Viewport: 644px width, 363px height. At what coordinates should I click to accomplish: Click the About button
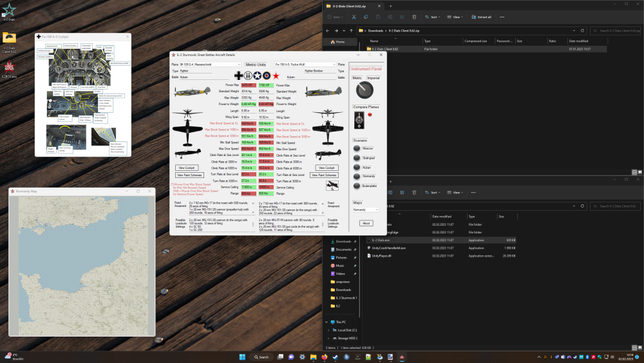[x=366, y=223]
